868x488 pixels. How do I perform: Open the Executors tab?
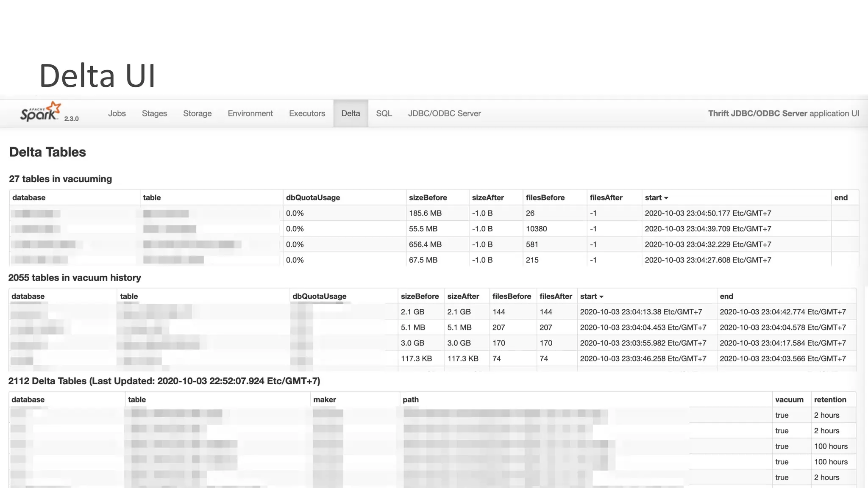point(307,114)
